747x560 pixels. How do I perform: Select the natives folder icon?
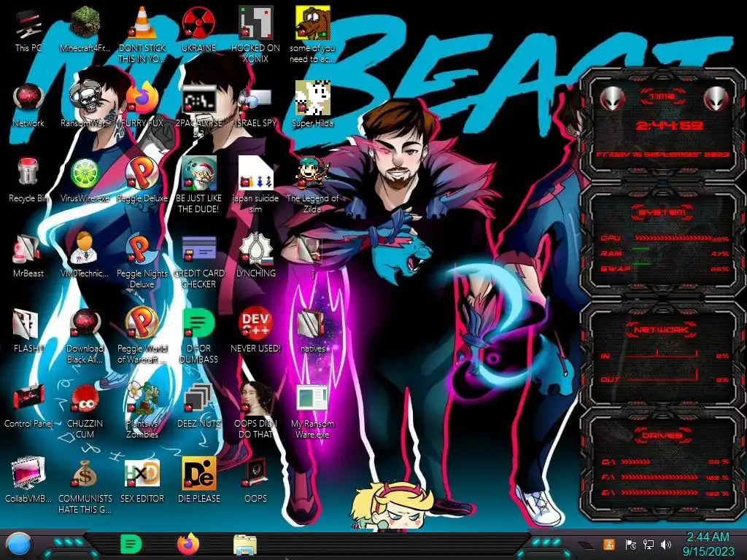(x=311, y=324)
